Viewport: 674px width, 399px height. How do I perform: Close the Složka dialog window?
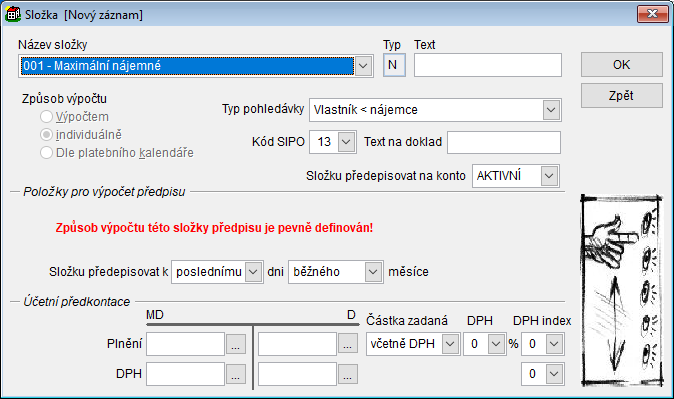(x=652, y=14)
